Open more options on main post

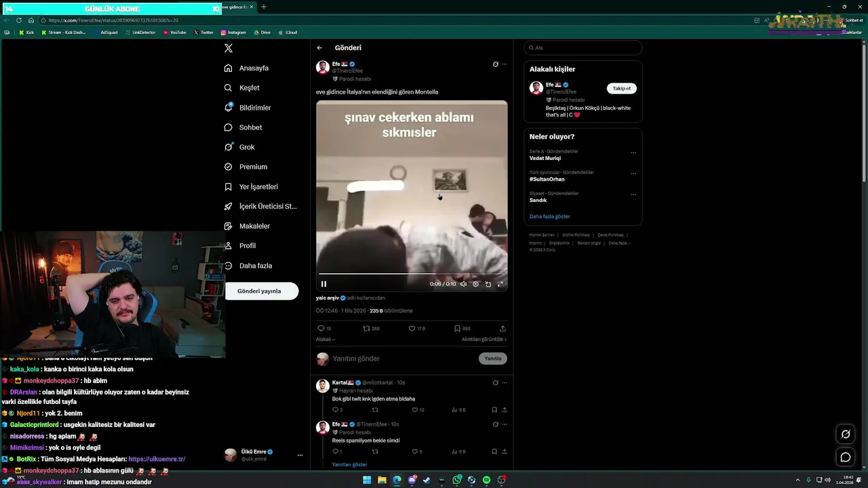(x=505, y=64)
